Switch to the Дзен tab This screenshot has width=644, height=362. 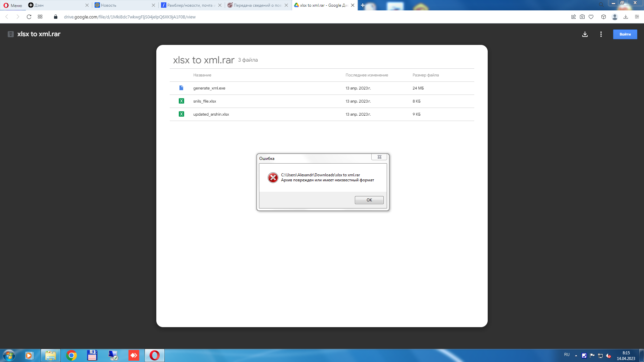57,5
